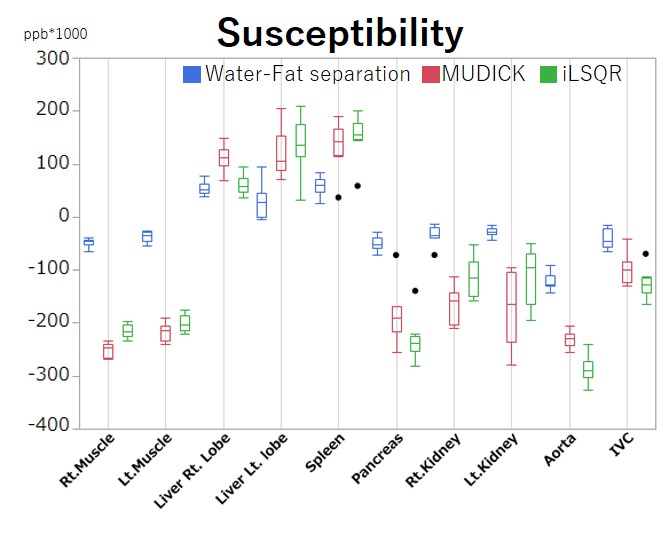Image resolution: width=669 pixels, height=558 pixels.
Task: Click the red MUDICK box for Lt.Kidney
Action: 511,306
